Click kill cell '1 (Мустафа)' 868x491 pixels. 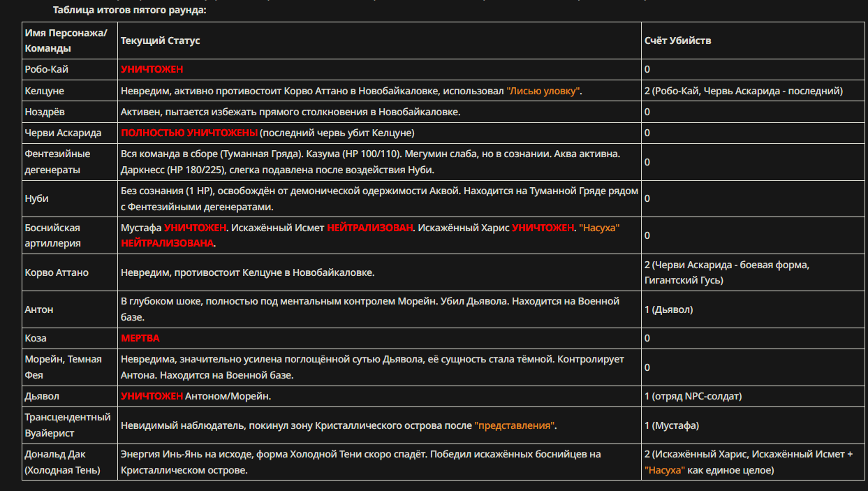pyautogui.click(x=753, y=425)
